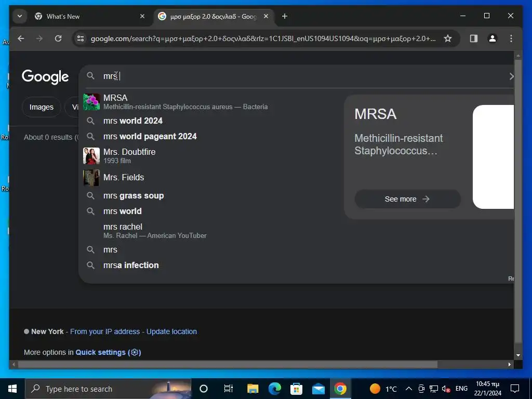The image size is (532, 399).
Task: Show hidden system tray icons
Action: (x=409, y=389)
